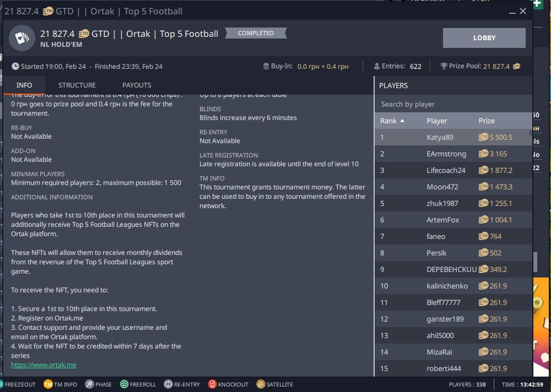Image resolution: width=551 pixels, height=392 pixels.
Task: Sort players by Prize column header
Action: click(x=487, y=121)
